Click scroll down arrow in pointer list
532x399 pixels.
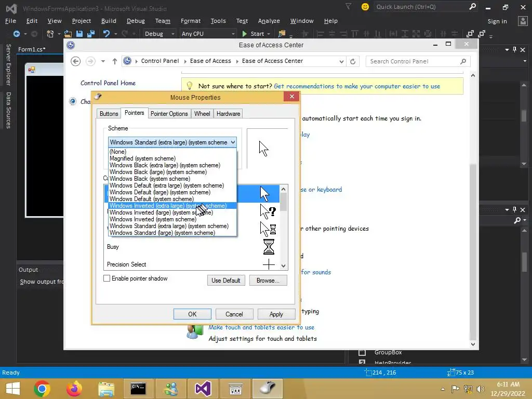click(284, 266)
